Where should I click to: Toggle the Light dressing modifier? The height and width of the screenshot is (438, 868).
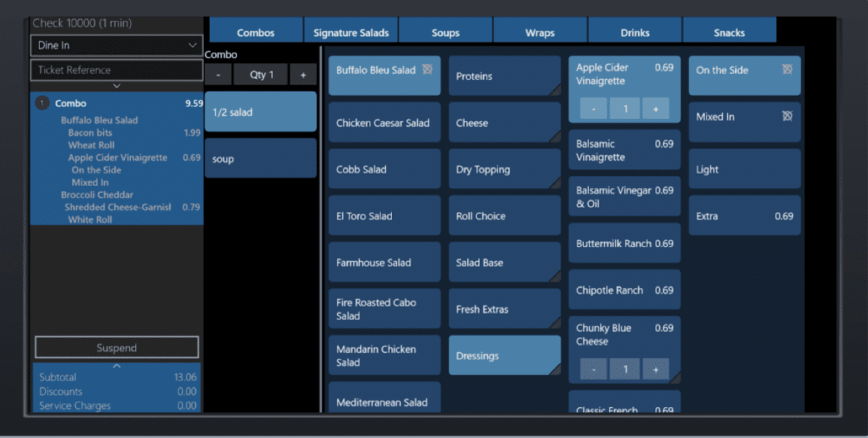[744, 169]
